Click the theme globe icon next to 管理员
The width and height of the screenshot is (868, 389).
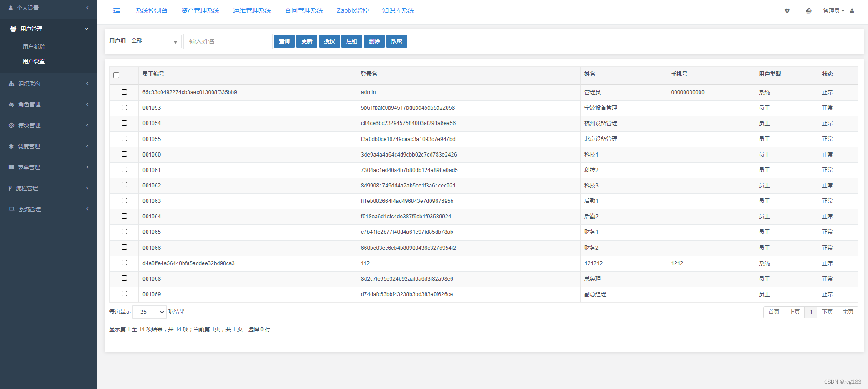click(x=808, y=10)
